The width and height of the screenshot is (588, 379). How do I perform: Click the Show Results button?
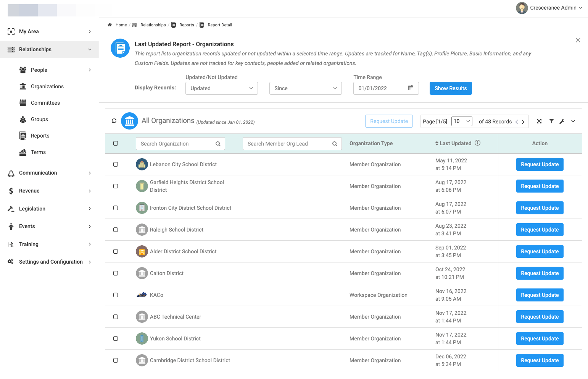(x=451, y=88)
